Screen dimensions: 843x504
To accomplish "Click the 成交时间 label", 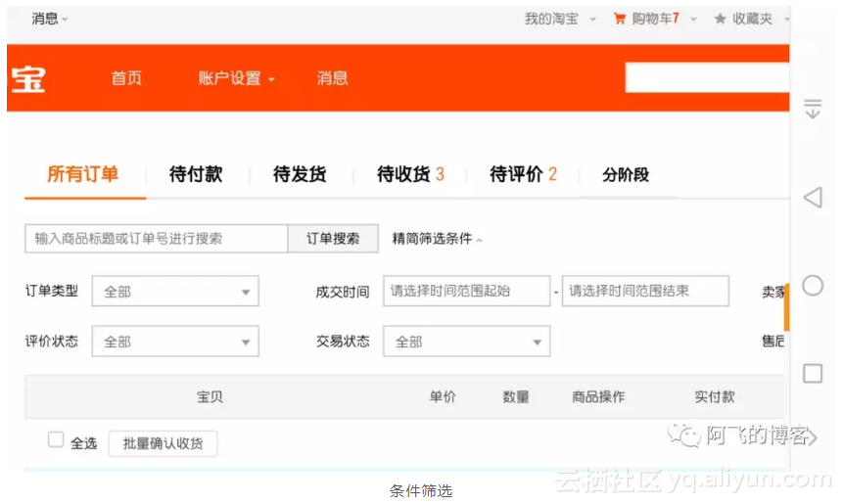I will pyautogui.click(x=343, y=292).
